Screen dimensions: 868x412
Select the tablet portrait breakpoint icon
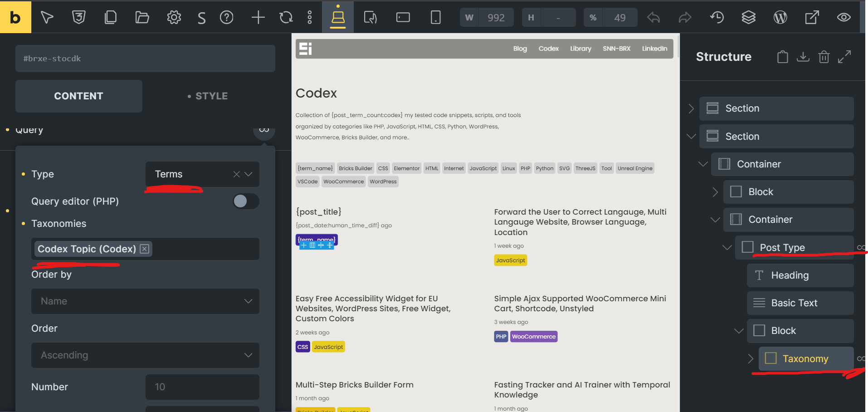(x=371, y=17)
